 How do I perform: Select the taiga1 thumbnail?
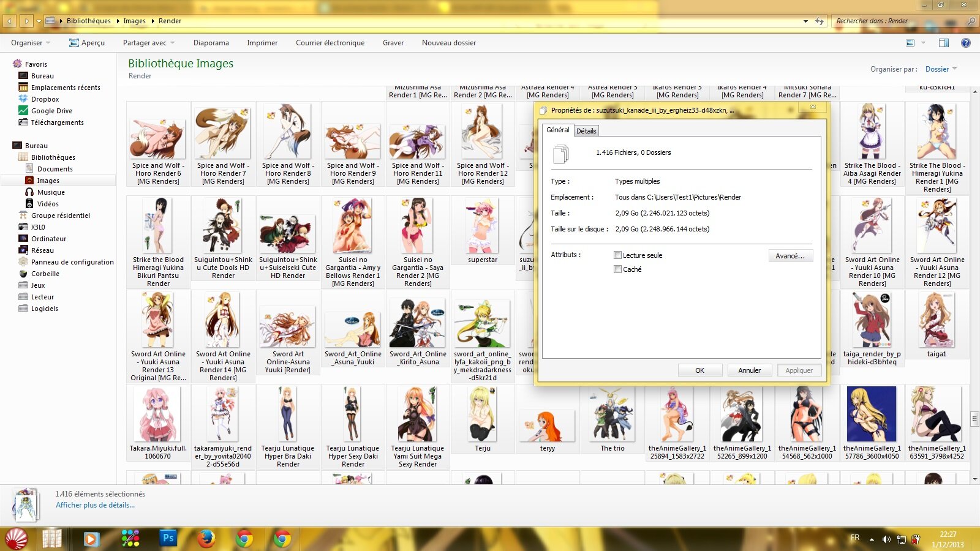[x=937, y=326]
